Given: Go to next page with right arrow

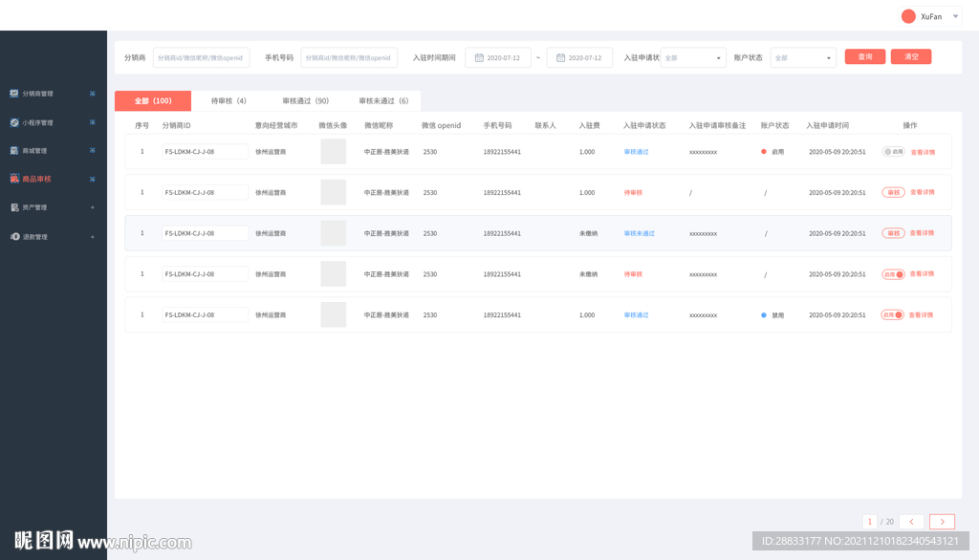Looking at the screenshot, I should point(942,522).
